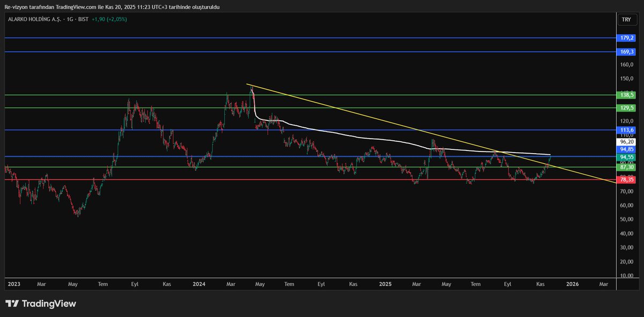This screenshot has height=317, width=644.
Task: Click the Re-vizyon TradingView.com attribution header text
Action: point(112,7)
